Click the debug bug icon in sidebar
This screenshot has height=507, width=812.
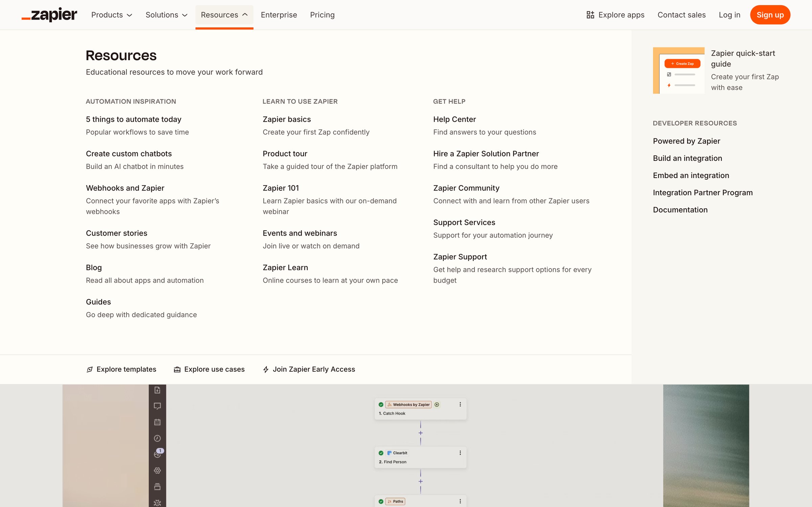click(x=157, y=503)
